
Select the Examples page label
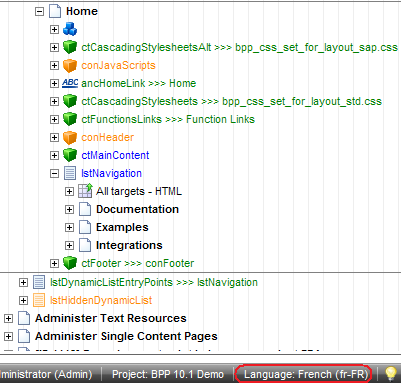122,227
